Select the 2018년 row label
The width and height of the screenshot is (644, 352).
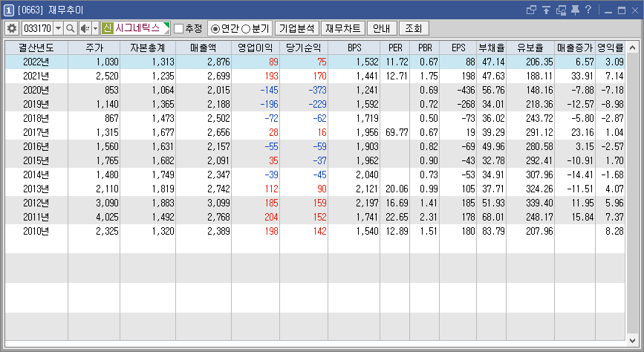pos(36,118)
